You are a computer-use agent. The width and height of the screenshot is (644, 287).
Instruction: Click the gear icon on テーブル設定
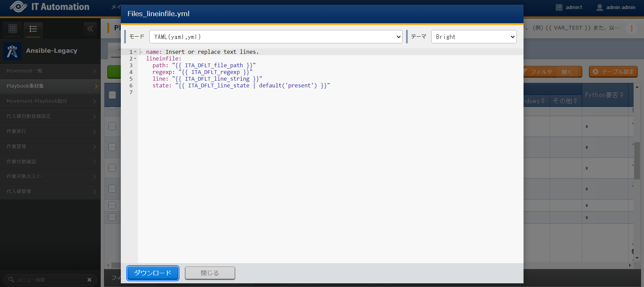pyautogui.click(x=595, y=72)
